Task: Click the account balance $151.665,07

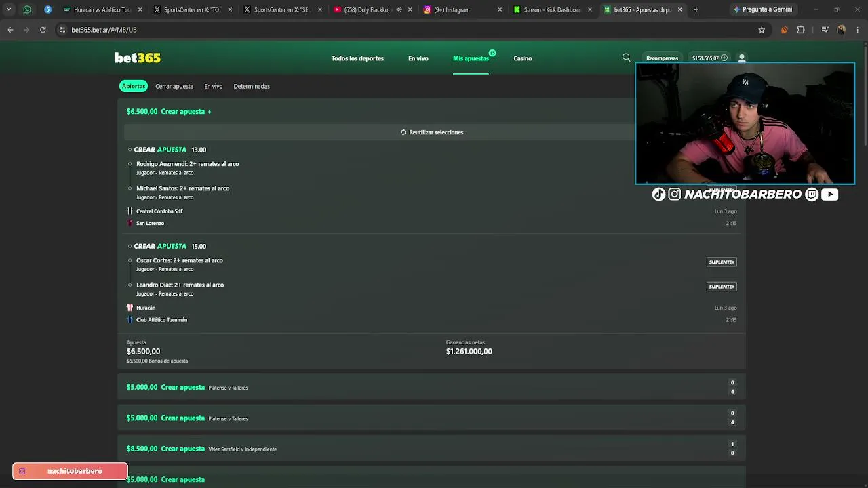Action: coord(705,58)
